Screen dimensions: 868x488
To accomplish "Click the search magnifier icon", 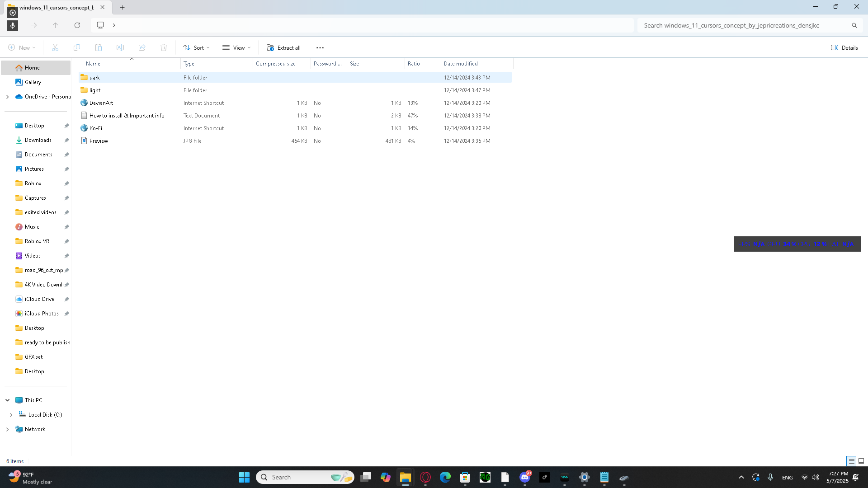I will point(854,25).
